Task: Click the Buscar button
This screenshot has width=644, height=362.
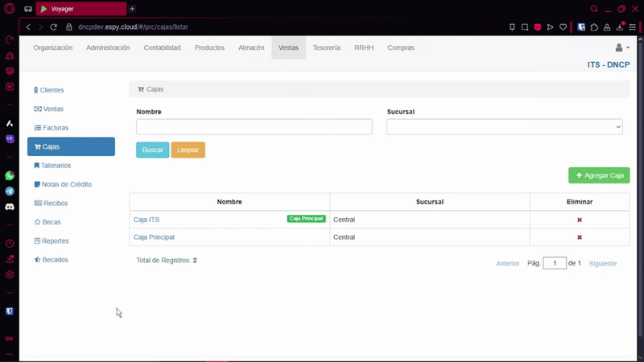Action: [x=152, y=150]
